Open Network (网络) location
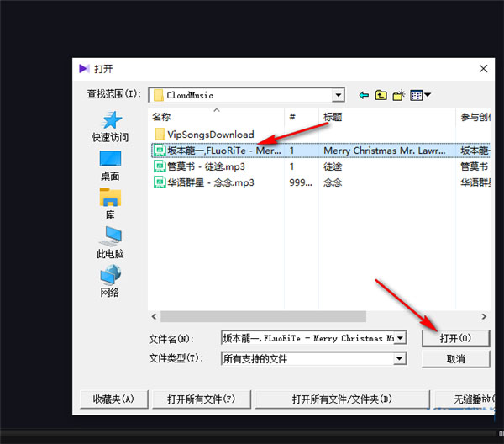The image size is (504, 444). [110, 281]
